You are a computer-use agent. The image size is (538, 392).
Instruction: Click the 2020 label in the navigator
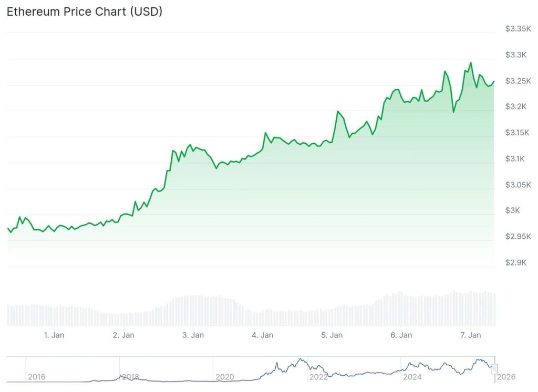click(x=224, y=377)
